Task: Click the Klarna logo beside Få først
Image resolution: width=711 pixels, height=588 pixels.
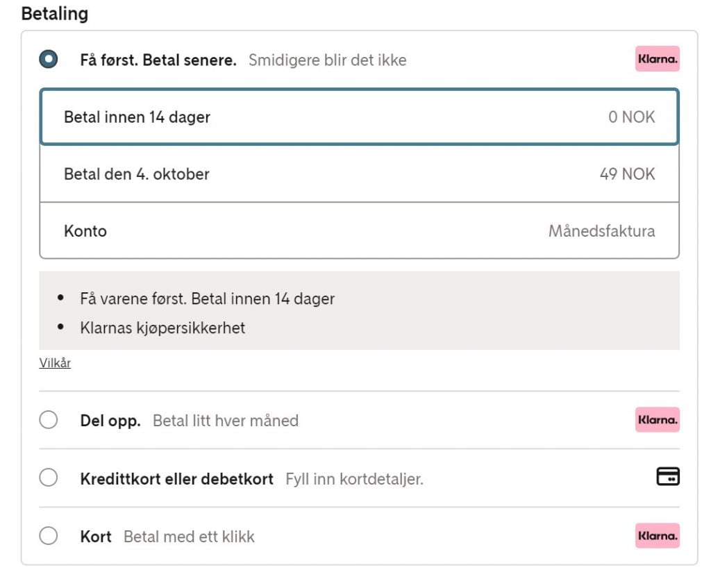Action: (657, 59)
